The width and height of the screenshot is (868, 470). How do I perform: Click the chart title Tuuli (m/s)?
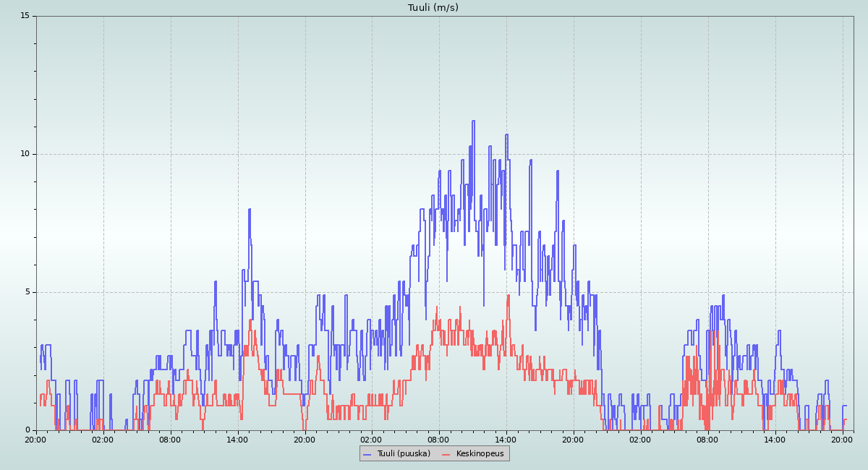(433, 8)
